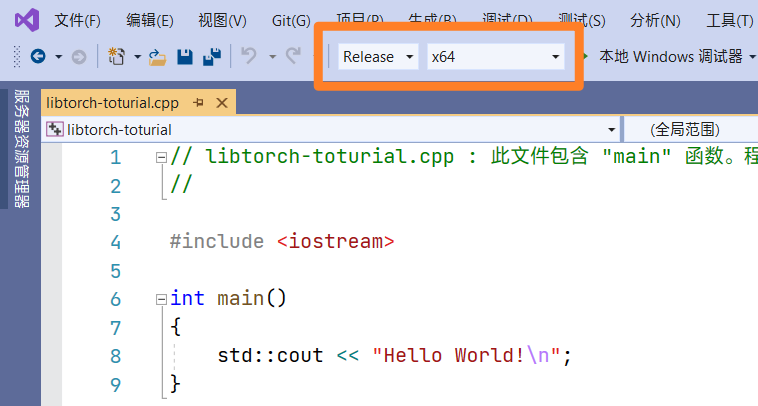Image resolution: width=758 pixels, height=406 pixels.
Task: Click the int main() declaration text
Action: point(228,298)
